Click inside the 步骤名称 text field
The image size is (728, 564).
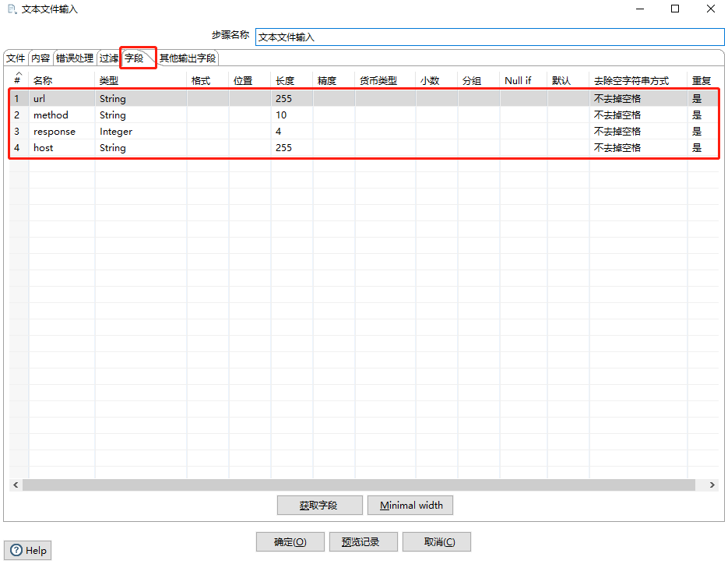(489, 37)
